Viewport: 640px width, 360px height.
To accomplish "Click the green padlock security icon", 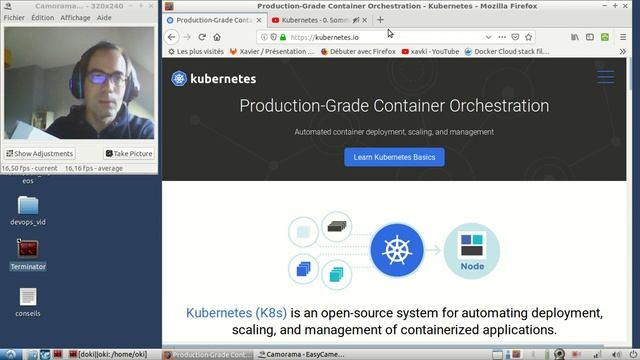I will [x=283, y=37].
